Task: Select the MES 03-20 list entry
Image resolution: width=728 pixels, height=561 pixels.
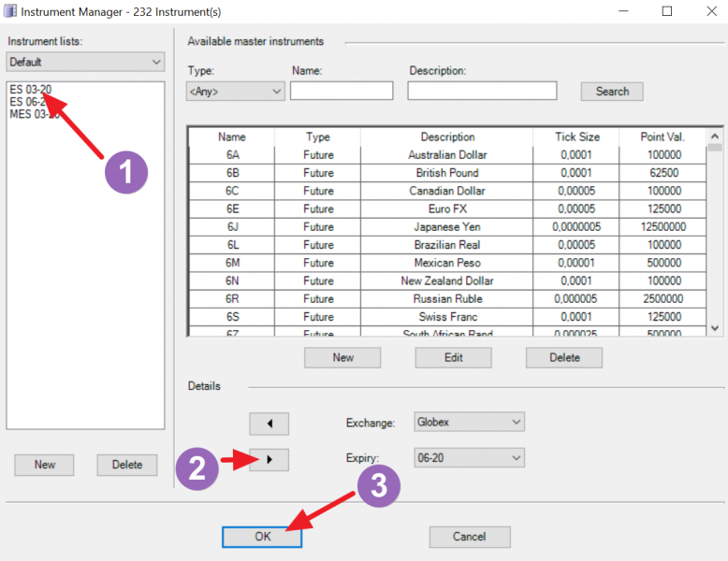Action: [x=35, y=114]
